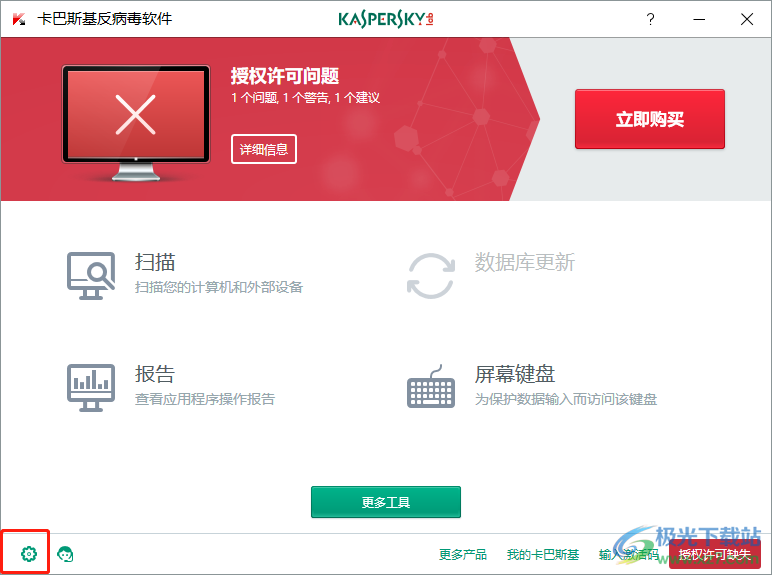Click the Reports chart monitor icon
This screenshot has height=575, width=772.
(91, 387)
